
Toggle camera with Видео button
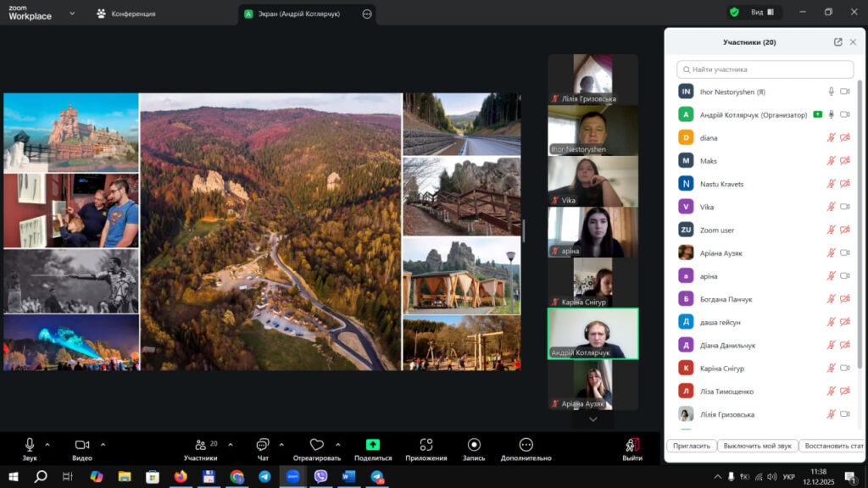82,445
